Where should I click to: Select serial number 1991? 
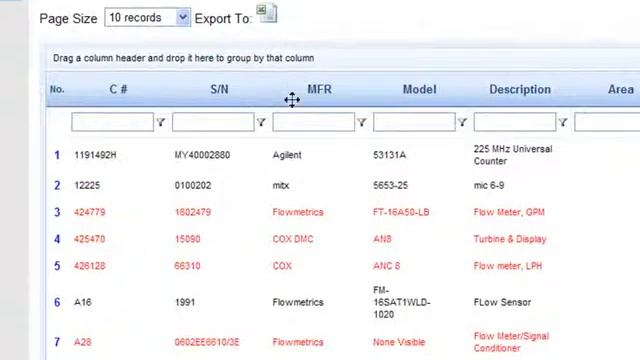click(x=185, y=302)
